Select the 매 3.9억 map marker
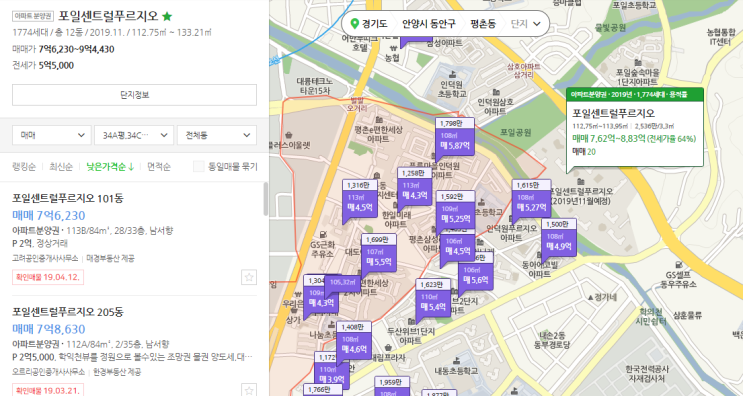The height and width of the screenshot is (396, 743). (x=332, y=374)
